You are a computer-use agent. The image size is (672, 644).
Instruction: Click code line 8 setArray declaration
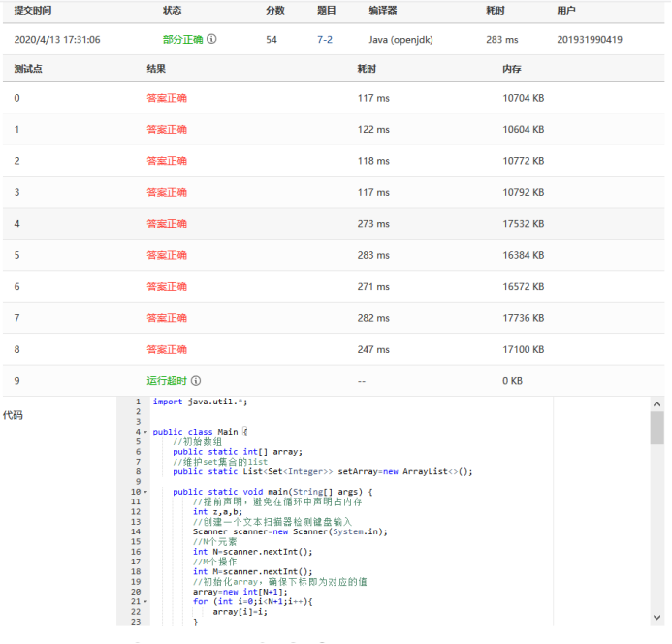point(323,471)
